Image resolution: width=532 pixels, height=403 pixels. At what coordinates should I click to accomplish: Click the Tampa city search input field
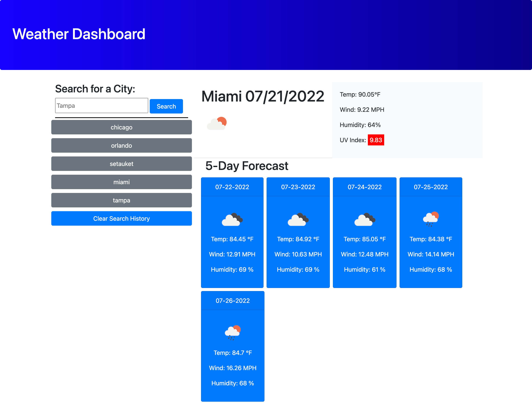(x=101, y=105)
